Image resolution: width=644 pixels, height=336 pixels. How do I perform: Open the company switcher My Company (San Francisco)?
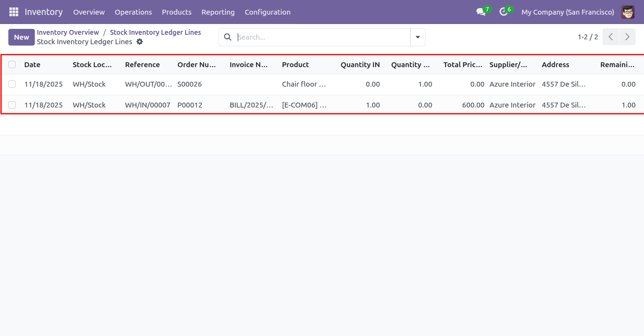[567, 12]
